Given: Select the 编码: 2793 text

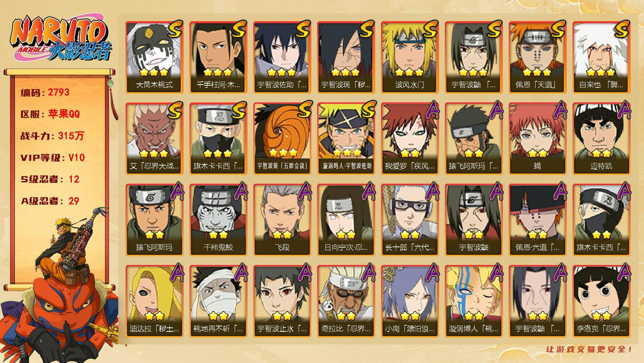Looking at the screenshot, I should point(45,92).
